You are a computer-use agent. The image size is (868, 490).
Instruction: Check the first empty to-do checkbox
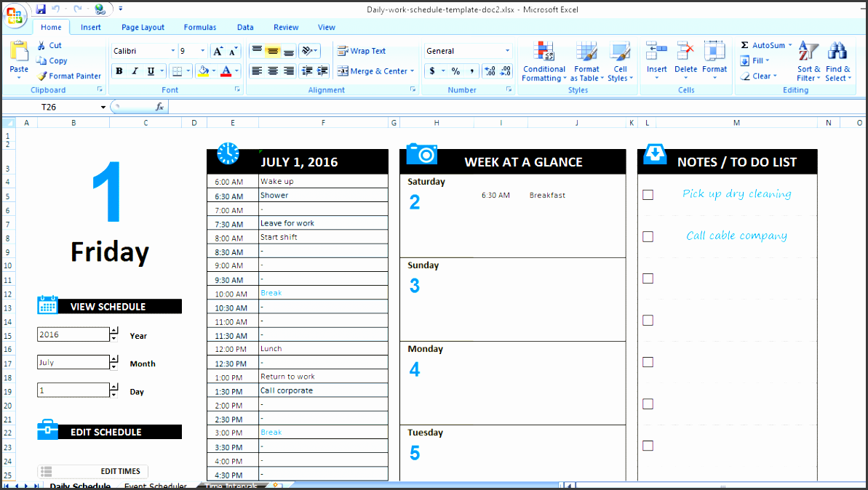pyautogui.click(x=648, y=278)
